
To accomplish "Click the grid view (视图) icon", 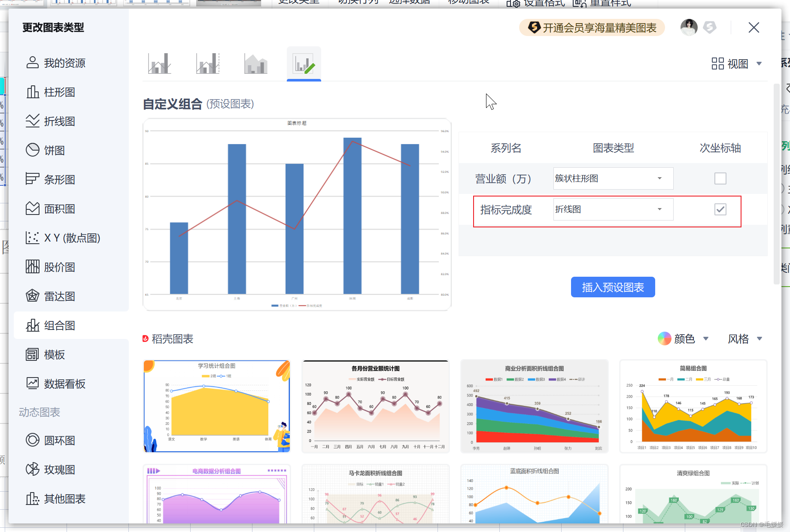I will point(717,64).
